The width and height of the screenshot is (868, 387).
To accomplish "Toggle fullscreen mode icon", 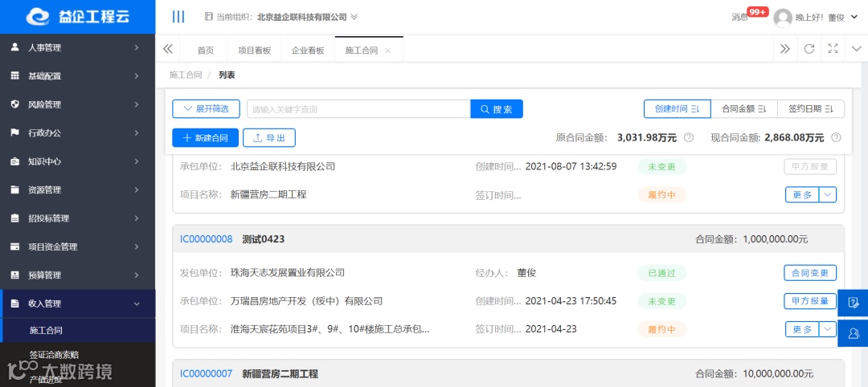I will pos(833,49).
